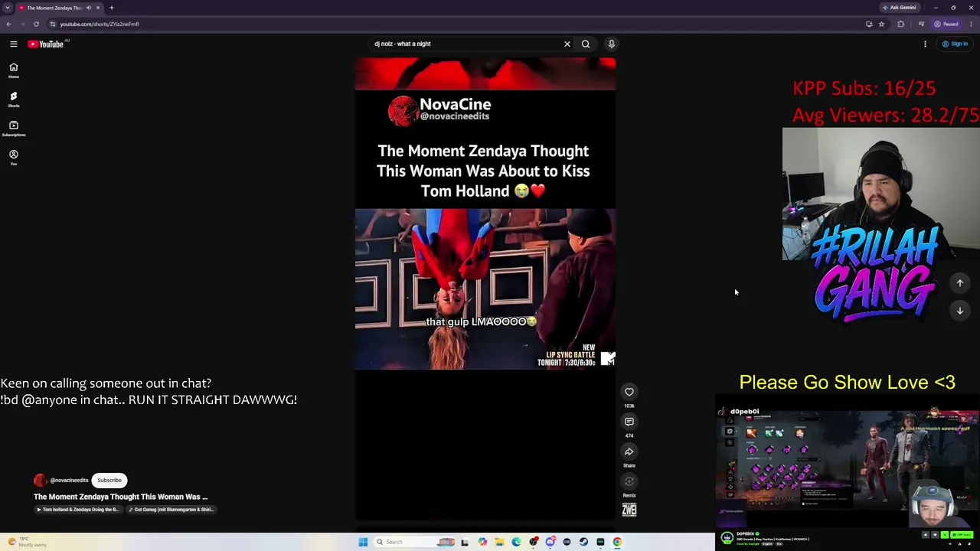Click the browser address bar URL
Screen dimensions: 980x551
point(100,24)
